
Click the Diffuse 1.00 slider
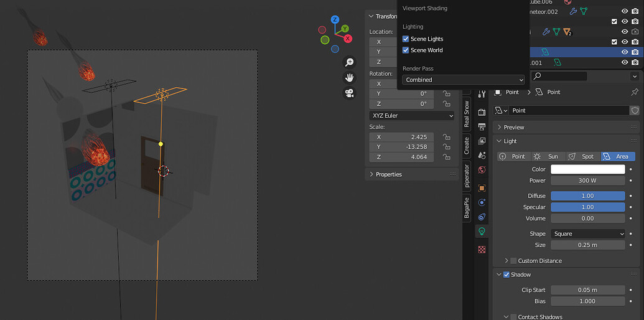click(588, 196)
